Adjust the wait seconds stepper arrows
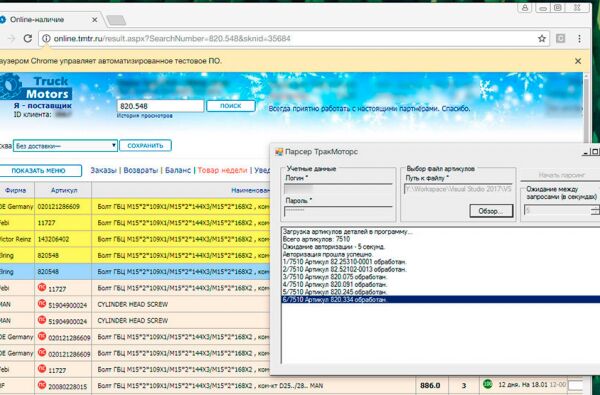Viewport: 600px width, 395px height. 595,210
